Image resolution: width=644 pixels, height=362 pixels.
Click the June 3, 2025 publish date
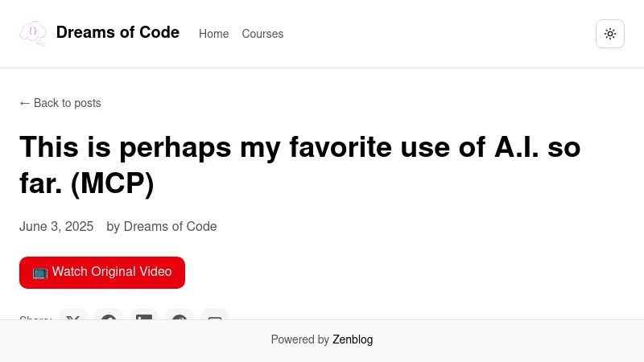(56, 227)
